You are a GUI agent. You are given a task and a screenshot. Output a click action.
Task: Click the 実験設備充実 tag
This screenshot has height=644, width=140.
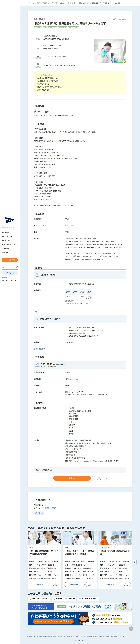click(x=62, y=28)
